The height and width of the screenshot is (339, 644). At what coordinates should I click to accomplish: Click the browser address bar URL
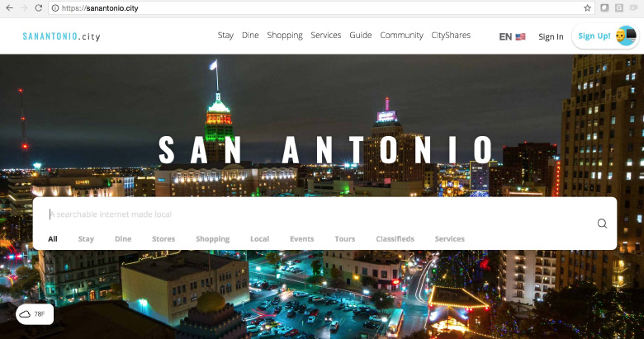[100, 8]
